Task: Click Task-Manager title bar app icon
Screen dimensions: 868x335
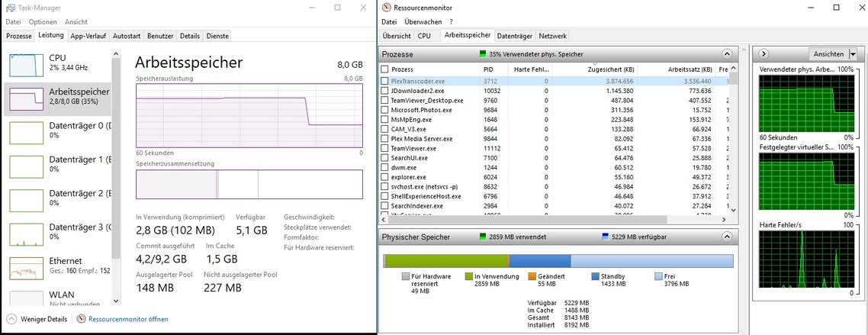Action: [9, 8]
